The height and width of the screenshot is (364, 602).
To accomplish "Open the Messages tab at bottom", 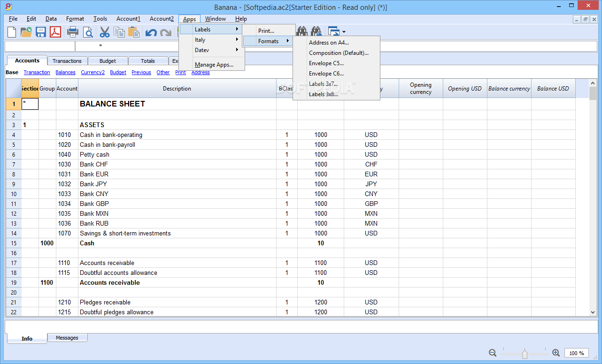I will (x=67, y=338).
